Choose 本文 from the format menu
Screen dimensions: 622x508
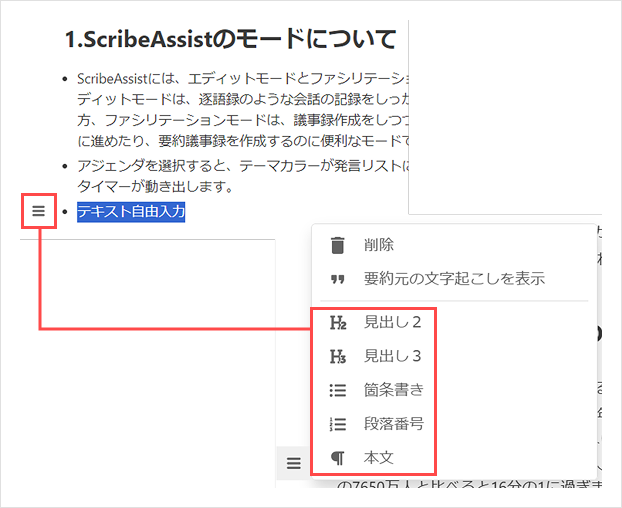tap(378, 458)
